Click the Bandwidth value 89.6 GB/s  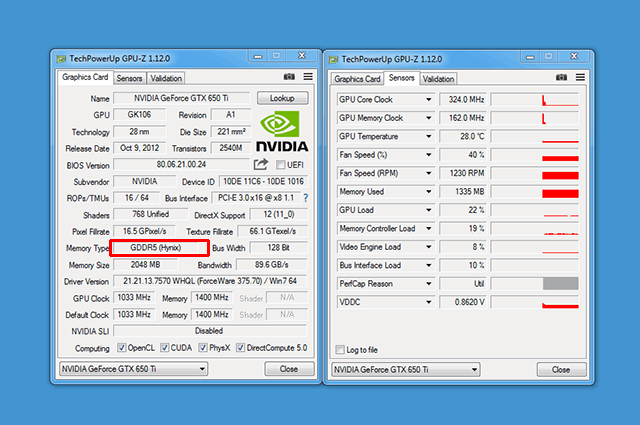point(271,265)
